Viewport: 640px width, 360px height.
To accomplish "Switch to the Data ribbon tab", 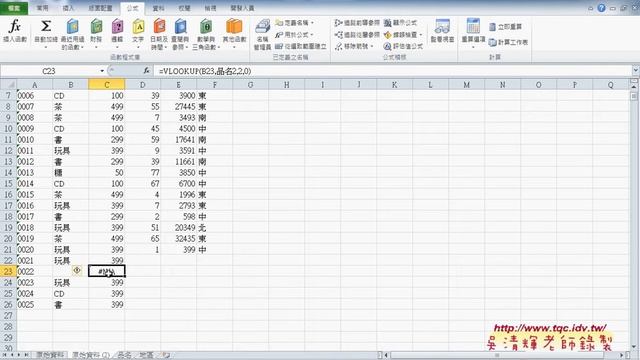I will coord(158,8).
